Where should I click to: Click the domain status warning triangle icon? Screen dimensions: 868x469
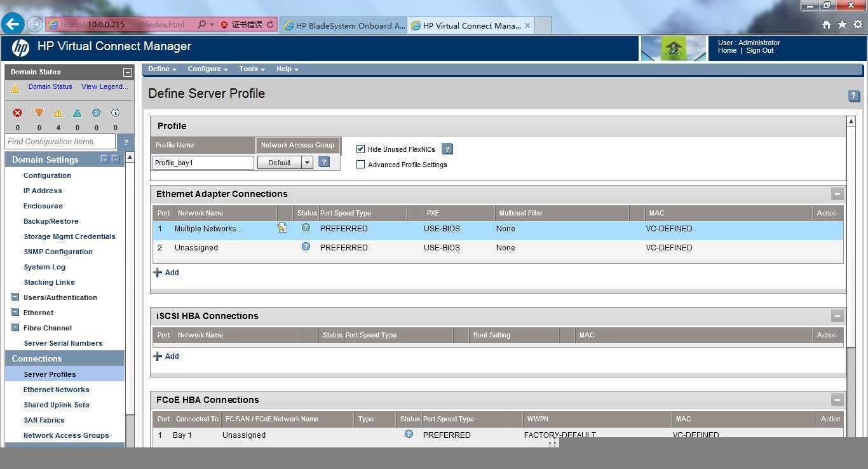15,90
